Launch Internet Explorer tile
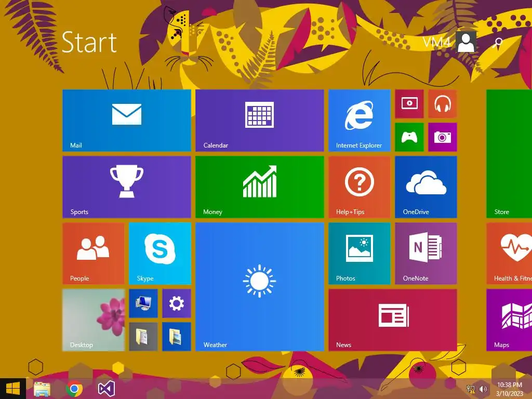The width and height of the screenshot is (532, 399). (360, 121)
